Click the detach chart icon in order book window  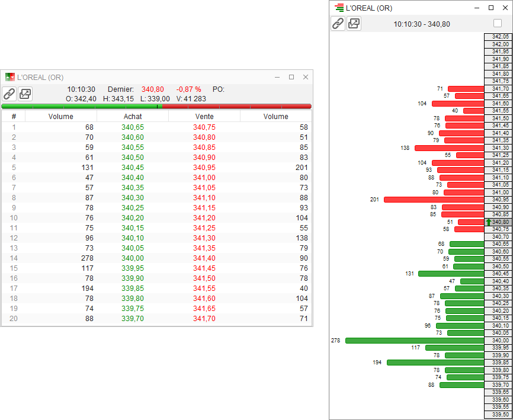[x=25, y=94]
